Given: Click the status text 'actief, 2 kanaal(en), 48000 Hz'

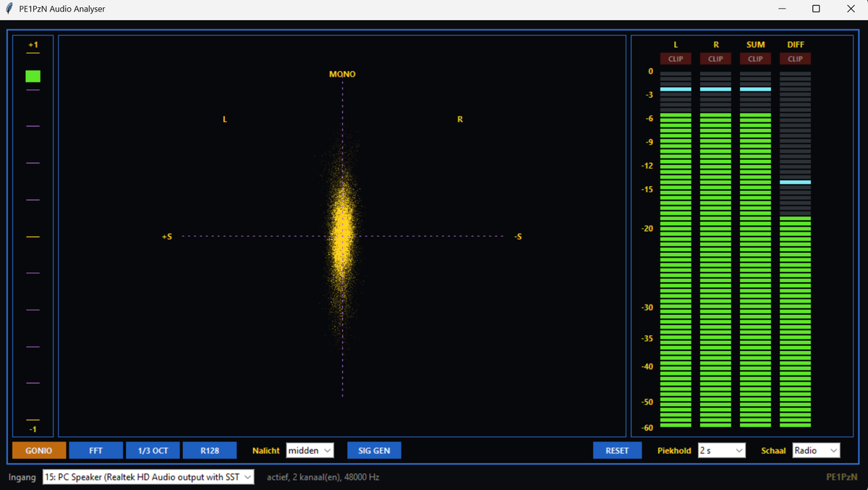Looking at the screenshot, I should pos(323,477).
